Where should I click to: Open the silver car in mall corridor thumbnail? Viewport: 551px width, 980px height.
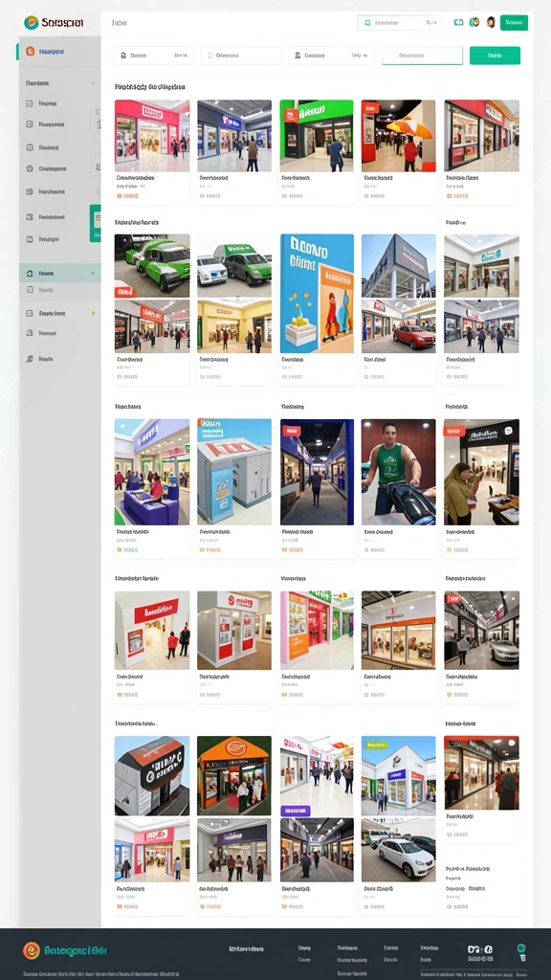click(x=481, y=630)
